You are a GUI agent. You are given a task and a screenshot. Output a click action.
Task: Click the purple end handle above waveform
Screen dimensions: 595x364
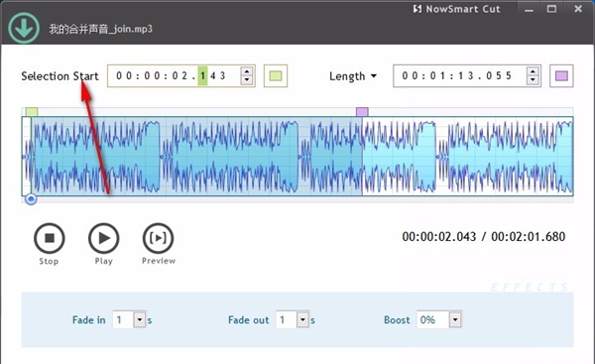pyautogui.click(x=362, y=112)
